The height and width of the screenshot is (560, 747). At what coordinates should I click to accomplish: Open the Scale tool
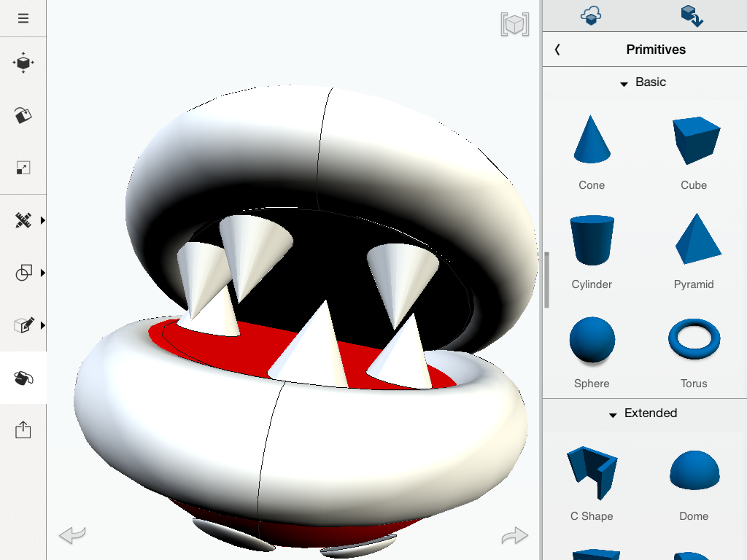pyautogui.click(x=23, y=168)
